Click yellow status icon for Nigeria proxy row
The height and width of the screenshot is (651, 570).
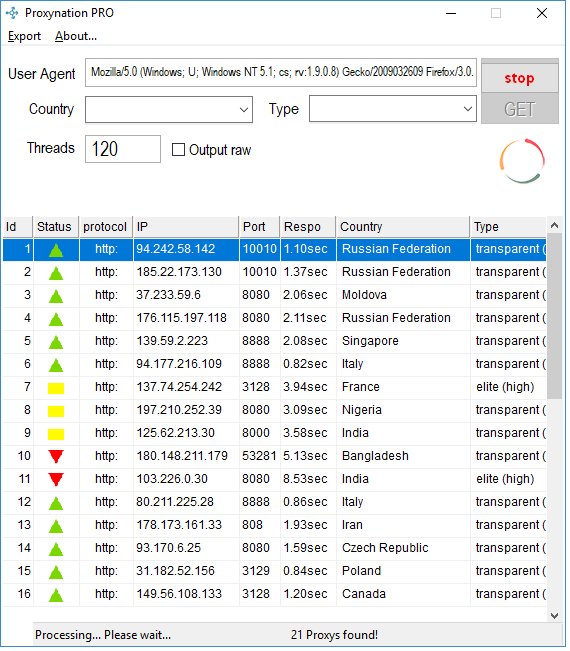tap(56, 411)
